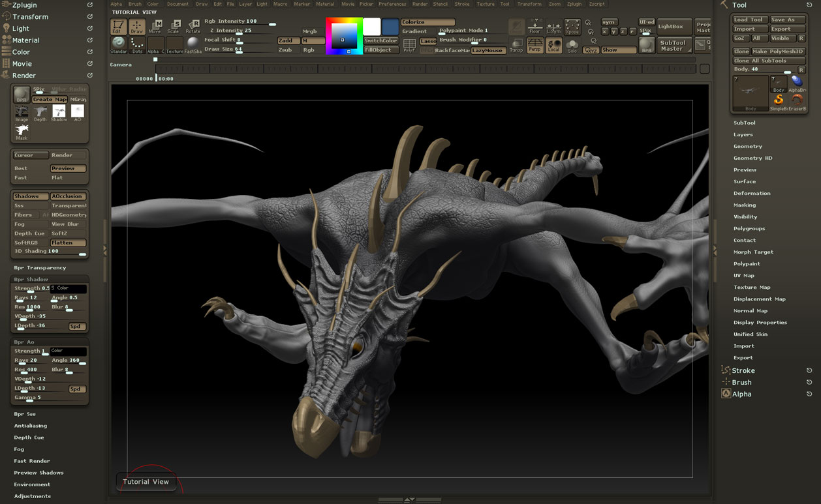Switch to Edit mode via the Edit icon
The width and height of the screenshot is (821, 504).
[x=118, y=26]
